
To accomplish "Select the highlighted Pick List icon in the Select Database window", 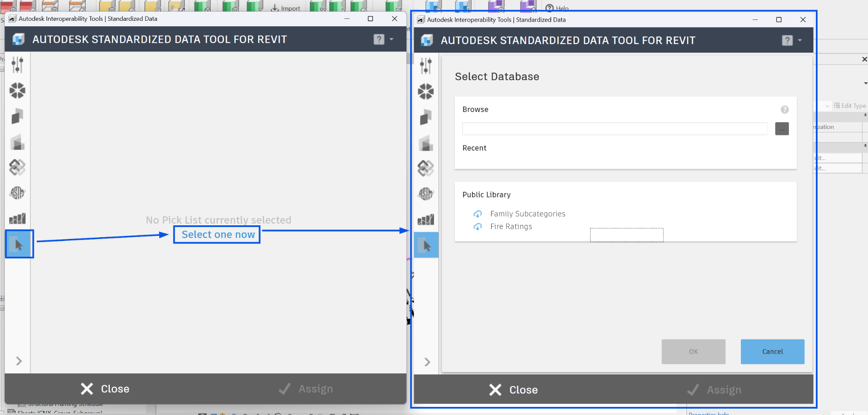I will tap(426, 245).
